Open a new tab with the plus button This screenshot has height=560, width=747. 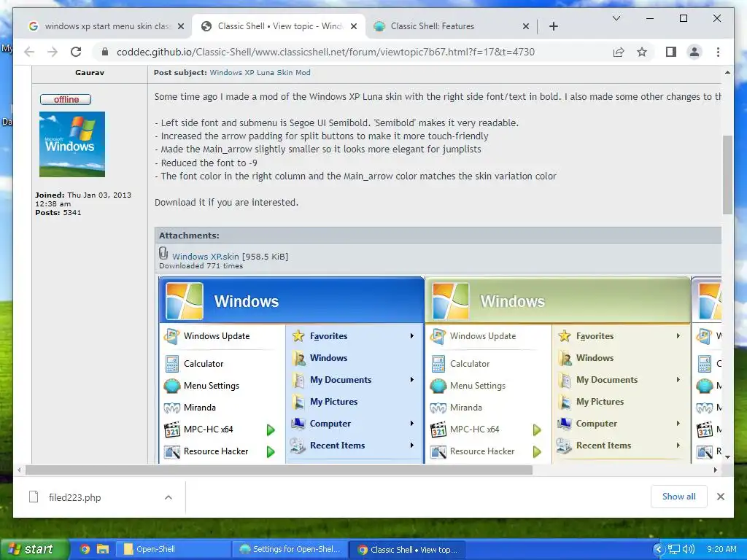pos(553,26)
